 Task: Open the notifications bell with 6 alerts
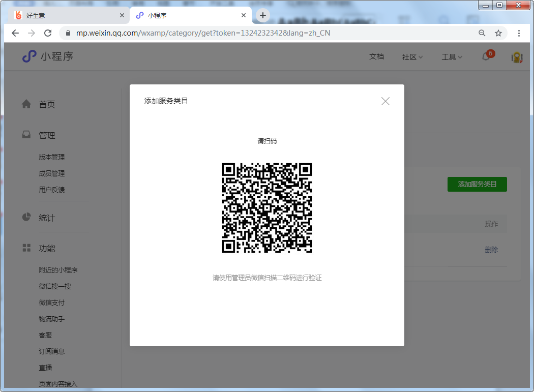487,56
